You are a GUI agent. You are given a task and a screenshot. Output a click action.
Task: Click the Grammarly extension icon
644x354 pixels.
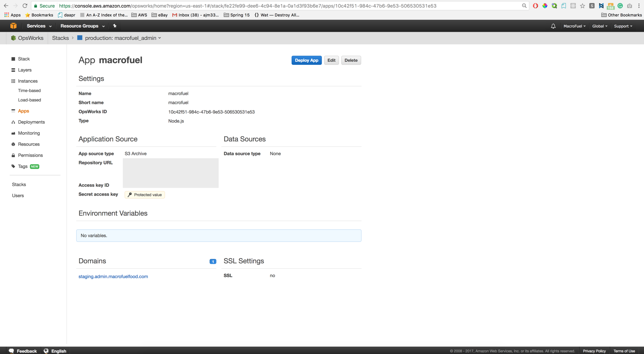pyautogui.click(x=620, y=6)
